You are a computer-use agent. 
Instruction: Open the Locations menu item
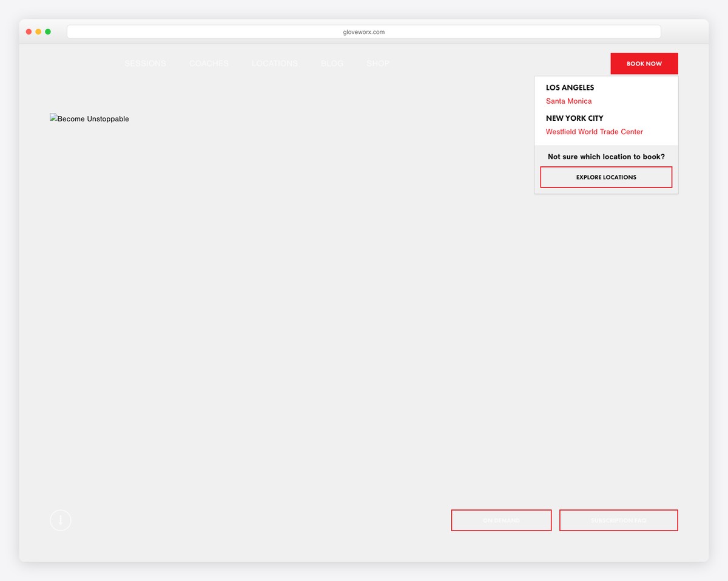coord(274,63)
